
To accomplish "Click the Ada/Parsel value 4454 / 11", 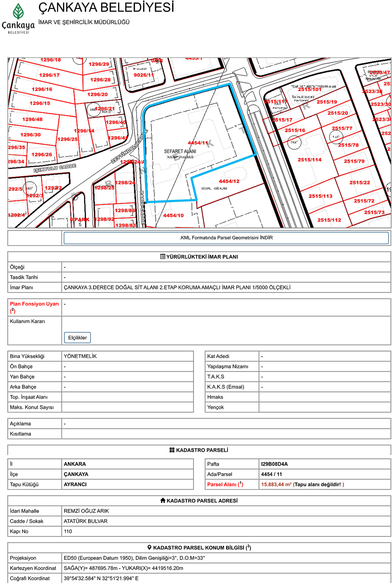I will point(271,474).
